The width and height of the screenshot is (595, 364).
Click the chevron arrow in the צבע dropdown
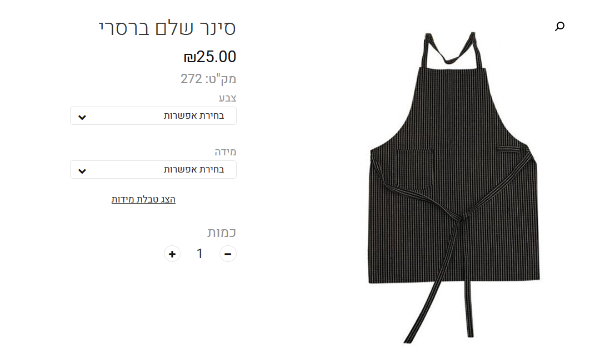point(82,117)
